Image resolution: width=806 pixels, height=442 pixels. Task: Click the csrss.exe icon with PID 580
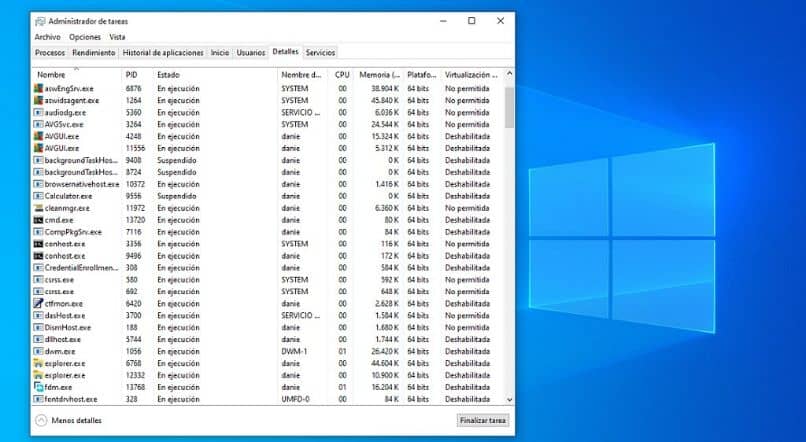point(38,280)
